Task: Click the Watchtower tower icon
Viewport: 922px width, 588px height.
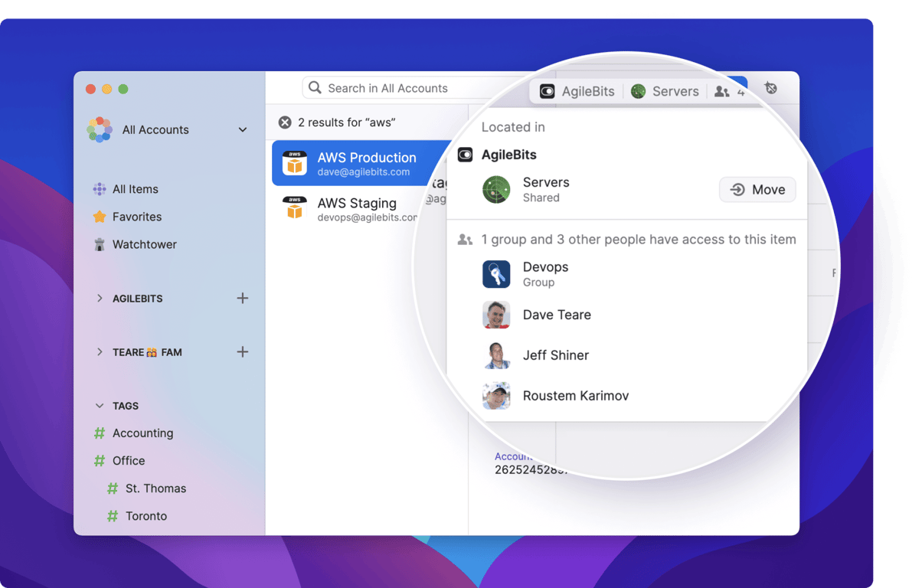Action: tap(100, 244)
